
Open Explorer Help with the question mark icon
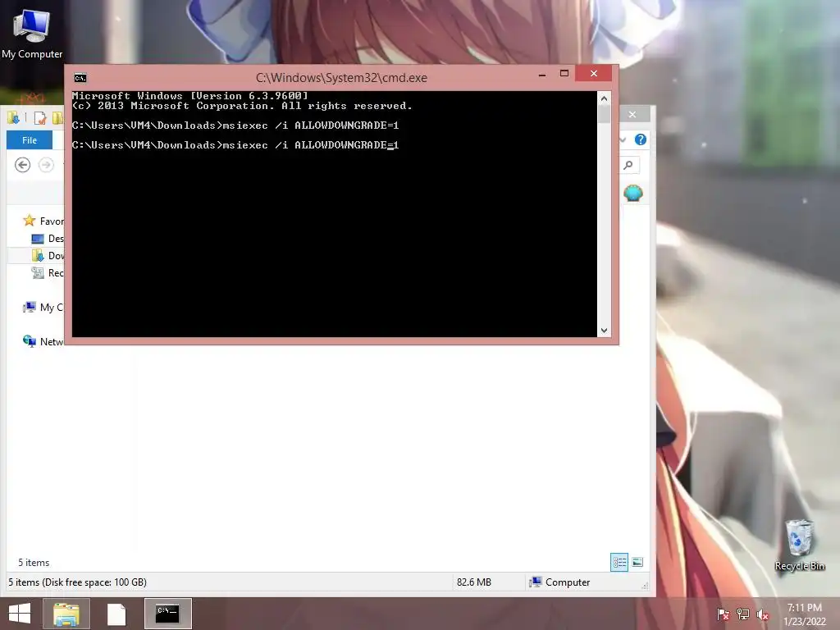coord(640,139)
